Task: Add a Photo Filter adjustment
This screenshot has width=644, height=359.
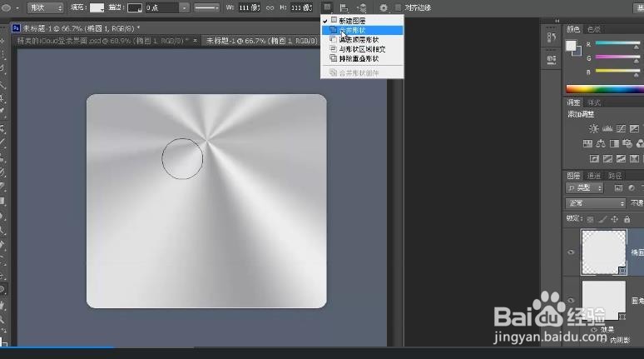Action: tap(627, 143)
